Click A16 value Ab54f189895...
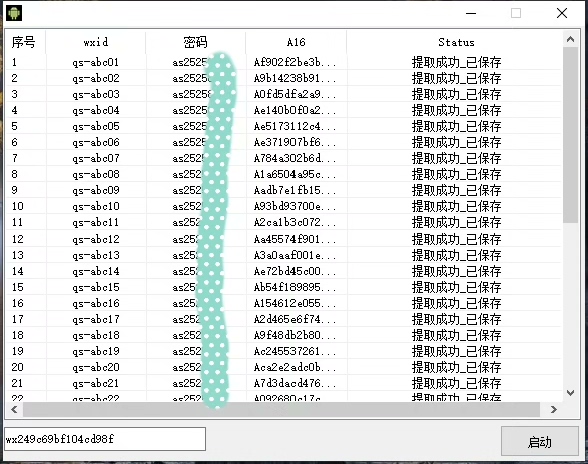 point(295,287)
